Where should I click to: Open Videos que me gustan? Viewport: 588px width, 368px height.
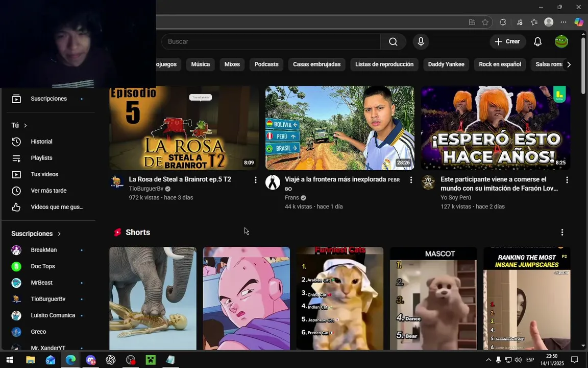(49, 207)
